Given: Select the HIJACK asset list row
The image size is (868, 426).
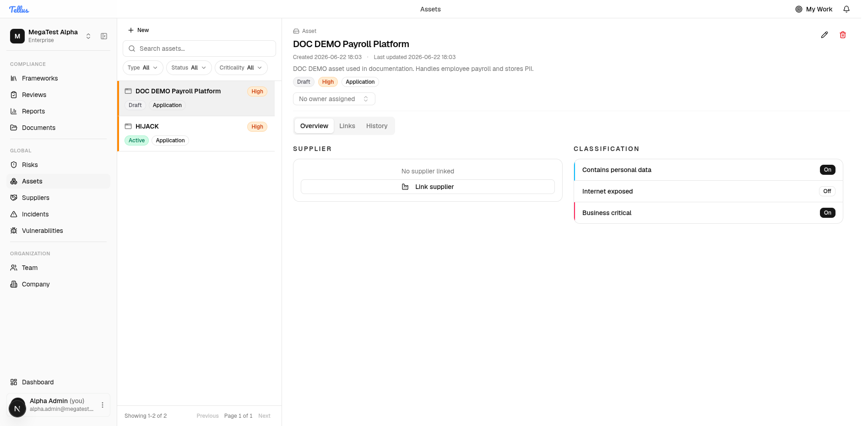Looking at the screenshot, I should coord(196,134).
